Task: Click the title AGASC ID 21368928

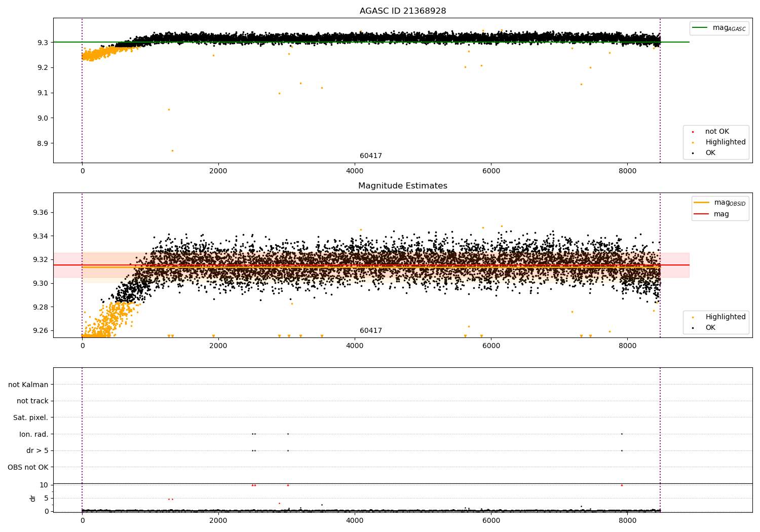Action: click(x=403, y=11)
